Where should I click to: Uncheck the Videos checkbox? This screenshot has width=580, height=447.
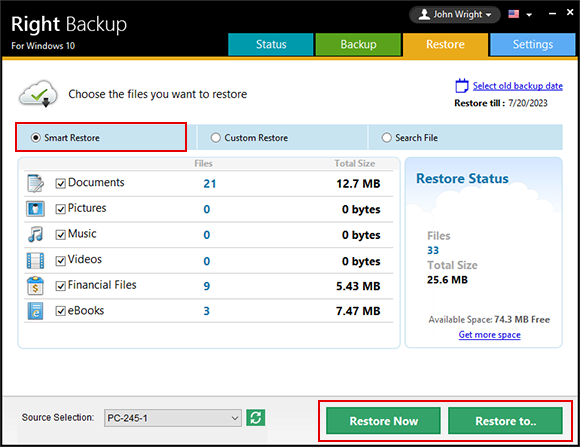pos(61,261)
